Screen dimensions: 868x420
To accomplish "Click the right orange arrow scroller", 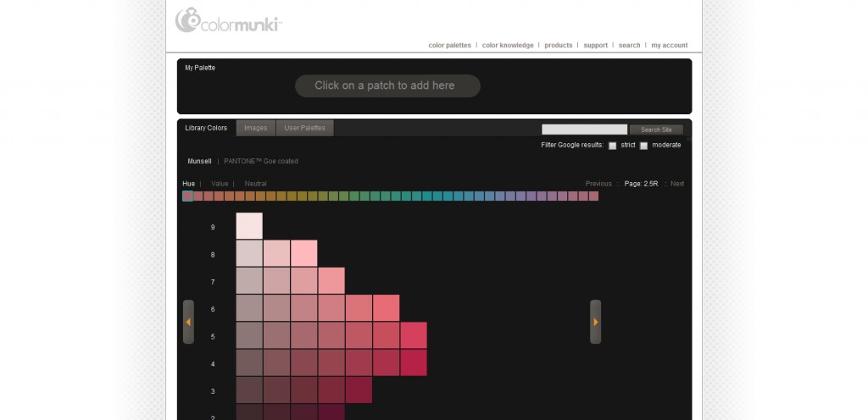I will pos(596,322).
